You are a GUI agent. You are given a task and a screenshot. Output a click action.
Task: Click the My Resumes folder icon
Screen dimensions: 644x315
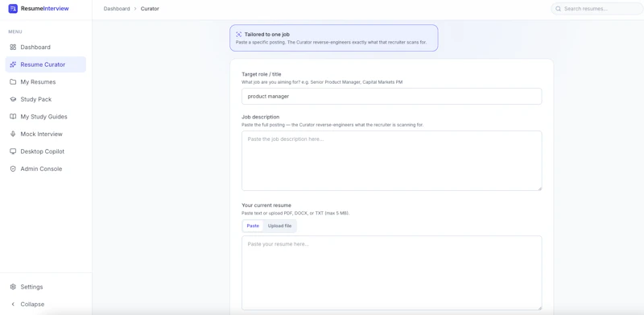tap(13, 82)
